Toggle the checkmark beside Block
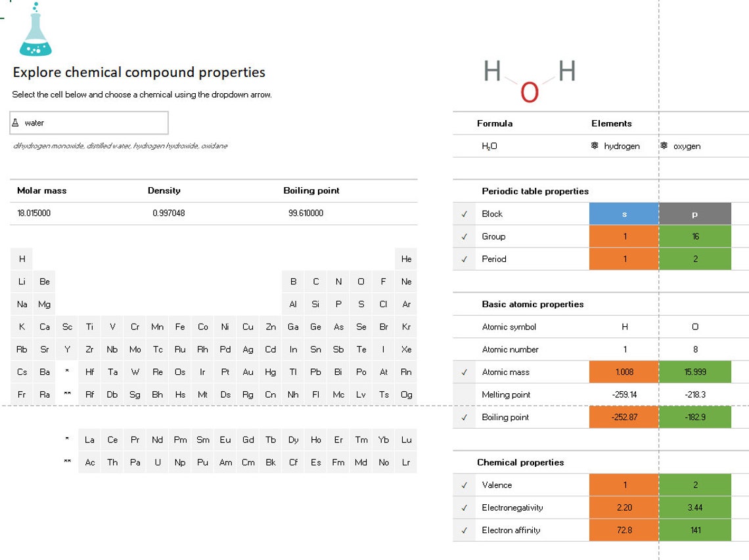 point(464,213)
